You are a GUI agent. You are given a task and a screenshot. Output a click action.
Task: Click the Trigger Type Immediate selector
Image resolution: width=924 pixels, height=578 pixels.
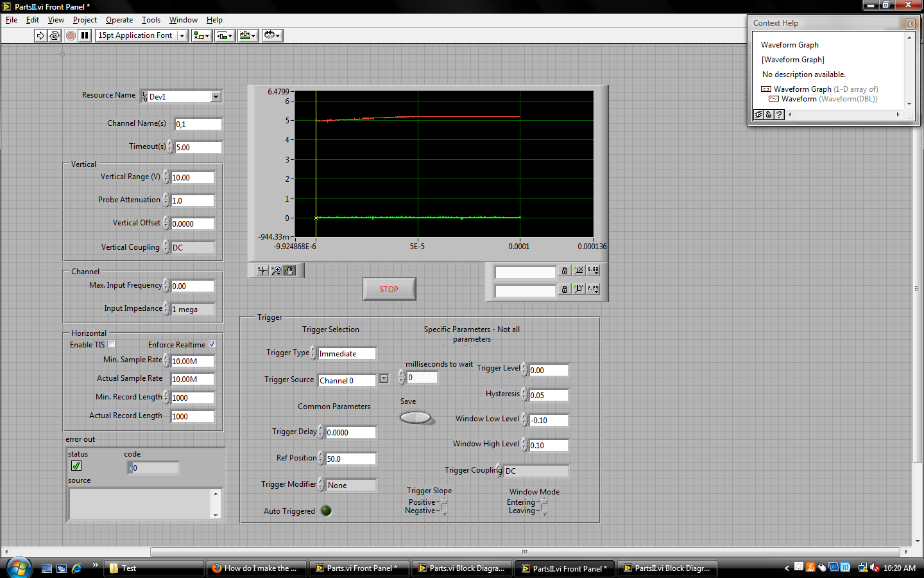coord(346,353)
